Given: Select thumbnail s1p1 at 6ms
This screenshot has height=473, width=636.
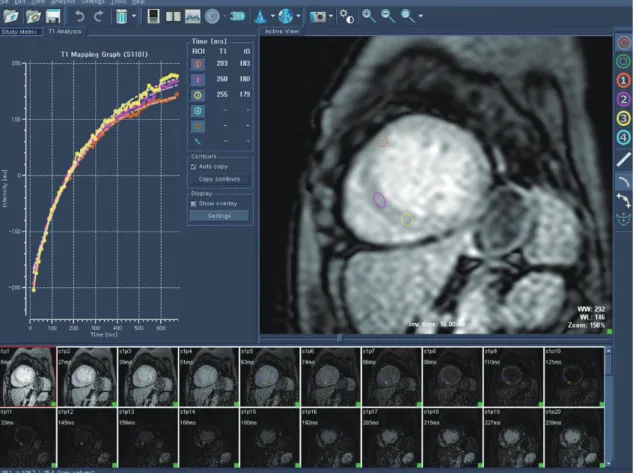Looking at the screenshot, I should 28,376.
